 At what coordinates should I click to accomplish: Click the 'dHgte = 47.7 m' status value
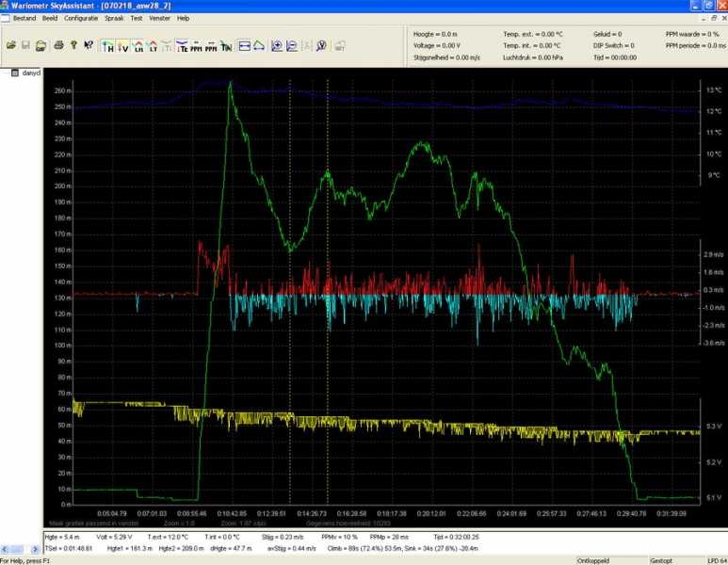pos(231,548)
